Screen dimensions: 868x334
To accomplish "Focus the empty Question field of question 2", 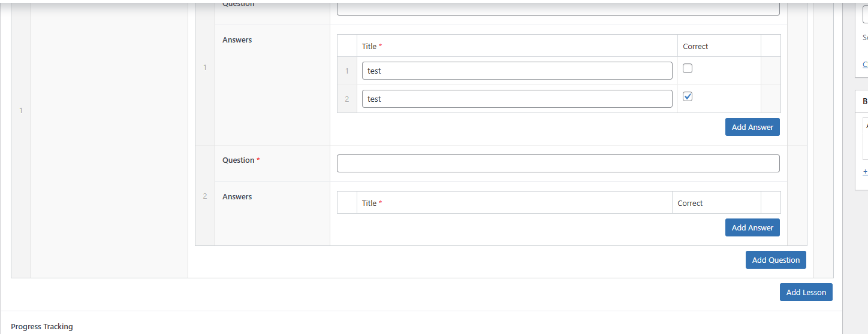I will pos(557,163).
